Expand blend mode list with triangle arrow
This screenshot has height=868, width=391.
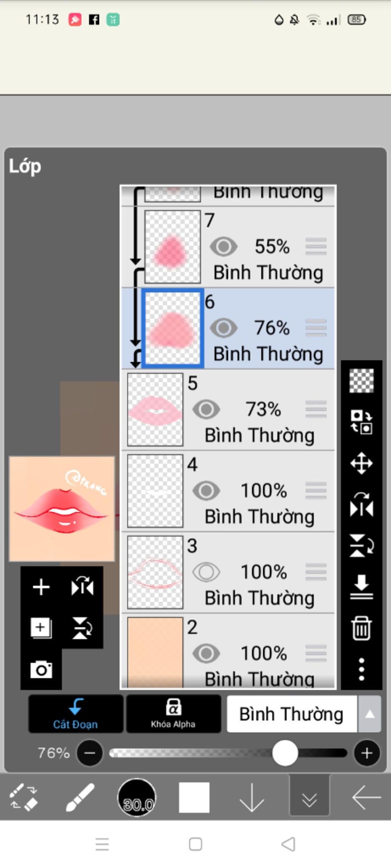point(370,714)
